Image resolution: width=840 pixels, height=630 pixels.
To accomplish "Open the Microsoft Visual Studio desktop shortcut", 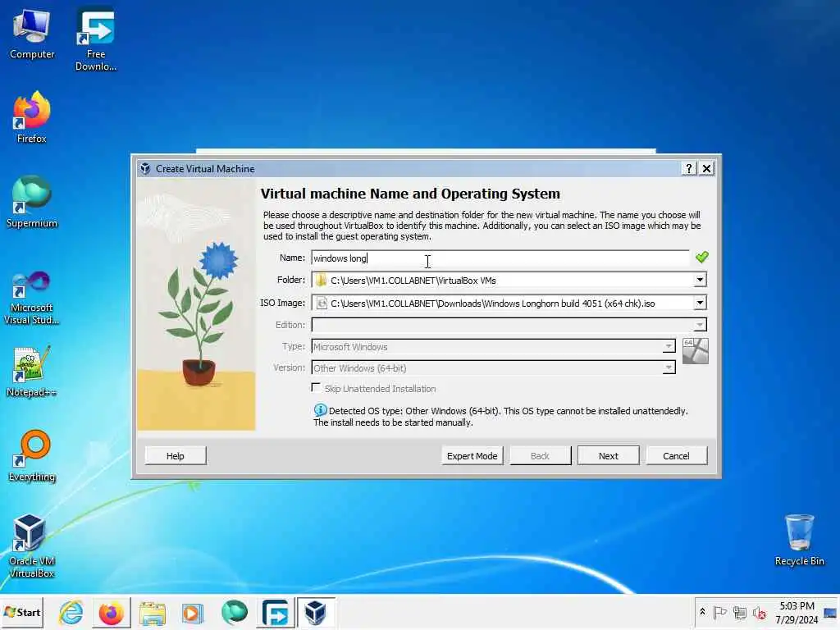I will (x=32, y=298).
